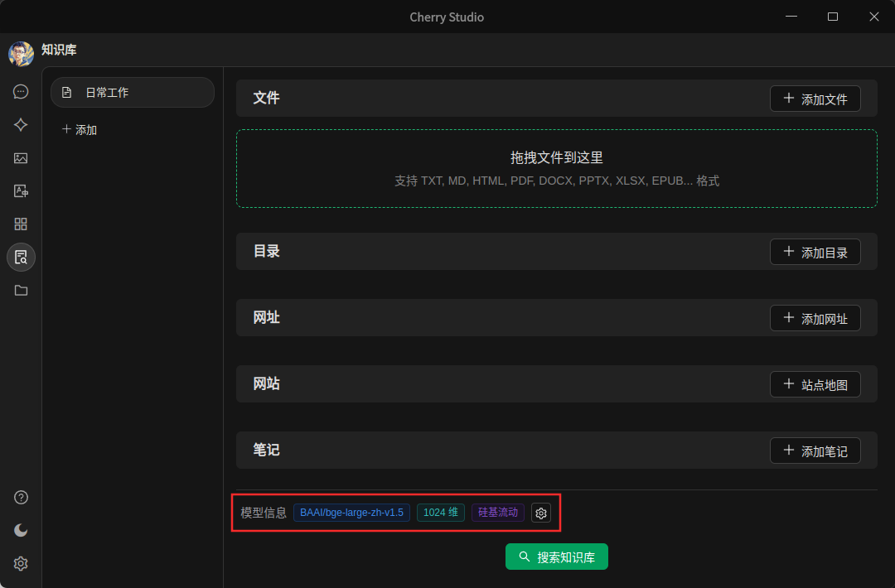Click the supported formats hint text
This screenshot has height=588, width=895.
coord(557,181)
